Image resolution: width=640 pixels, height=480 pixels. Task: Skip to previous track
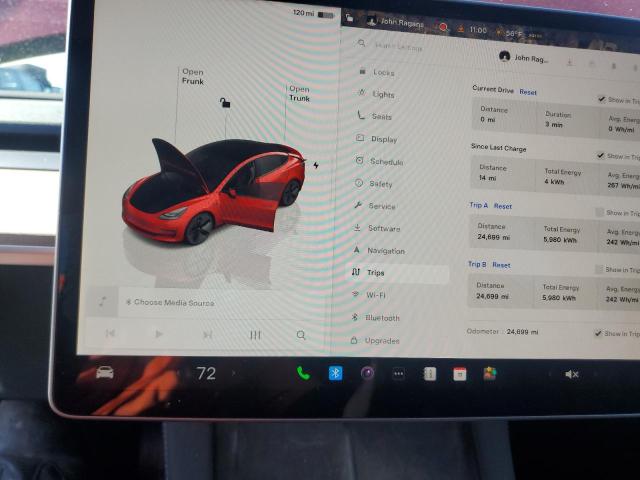pyautogui.click(x=110, y=333)
